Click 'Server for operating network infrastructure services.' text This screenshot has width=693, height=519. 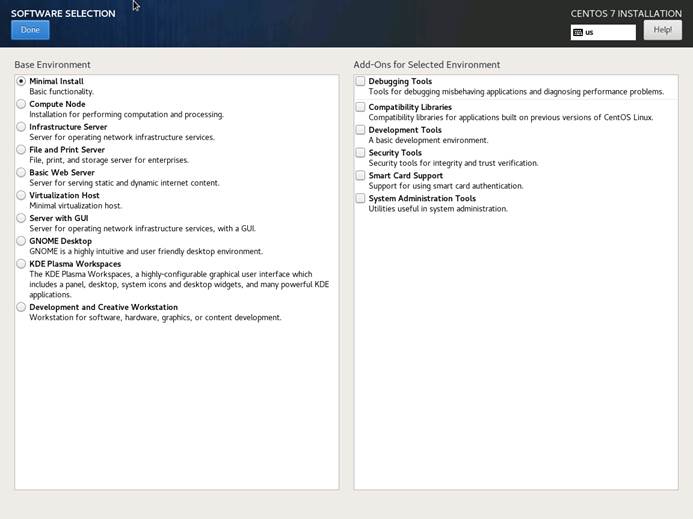[122, 137]
